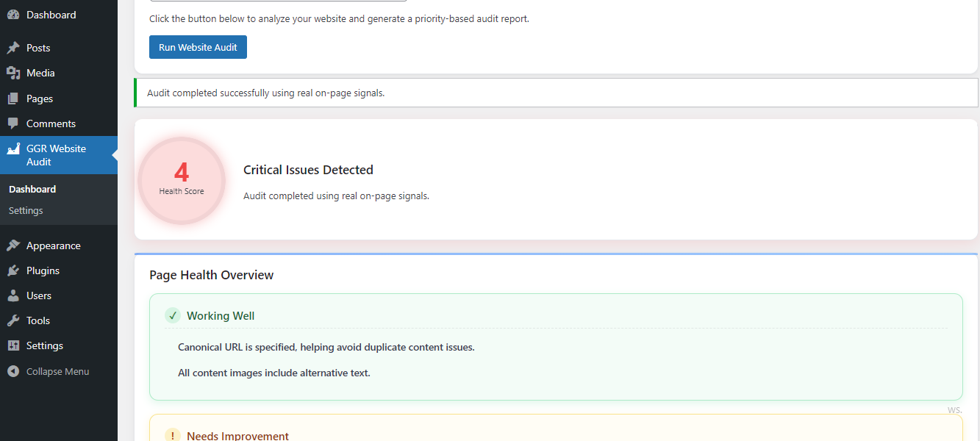Viewport: 980px width, 441px height.
Task: Open the Posts pushpin icon
Action: (13, 47)
